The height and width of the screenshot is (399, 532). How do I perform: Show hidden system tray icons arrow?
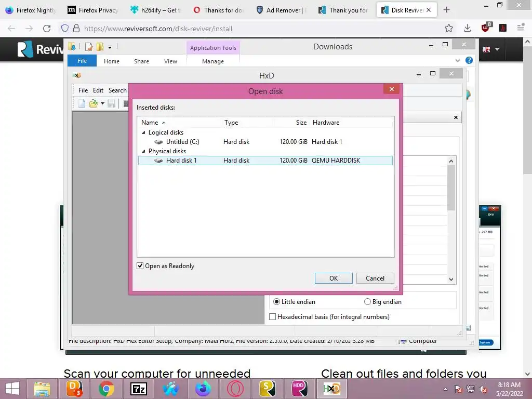[x=445, y=389]
